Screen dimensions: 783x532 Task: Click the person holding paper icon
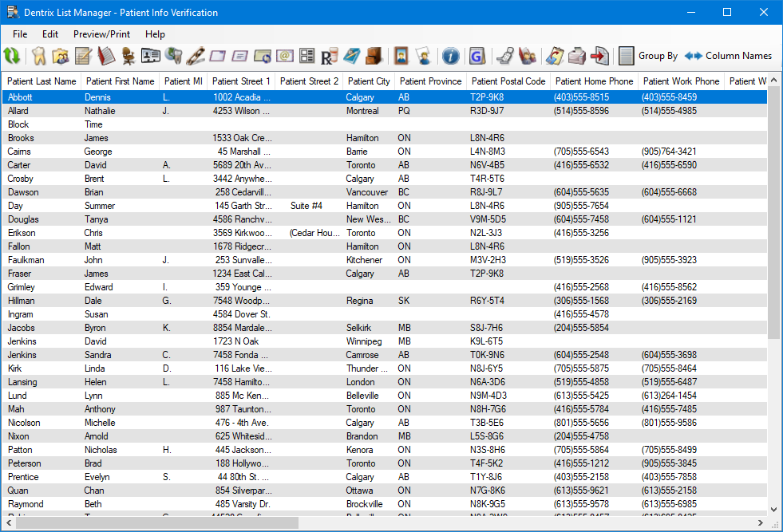point(424,55)
